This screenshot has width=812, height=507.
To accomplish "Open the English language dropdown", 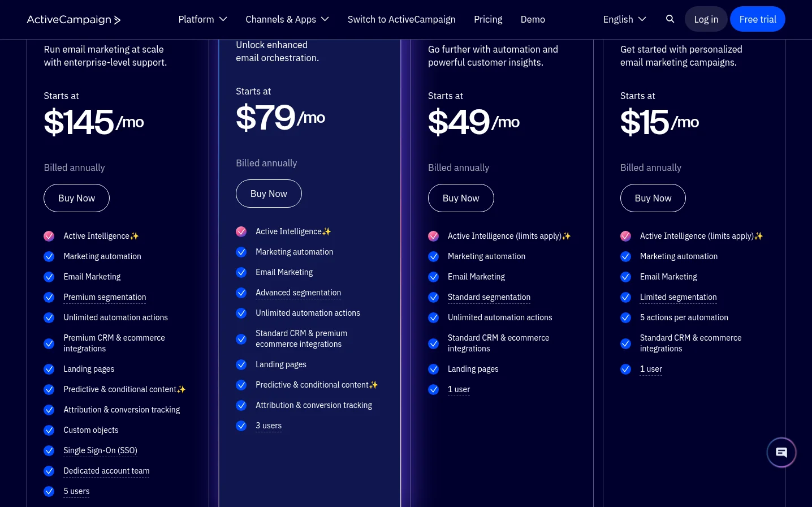I will click(x=625, y=19).
